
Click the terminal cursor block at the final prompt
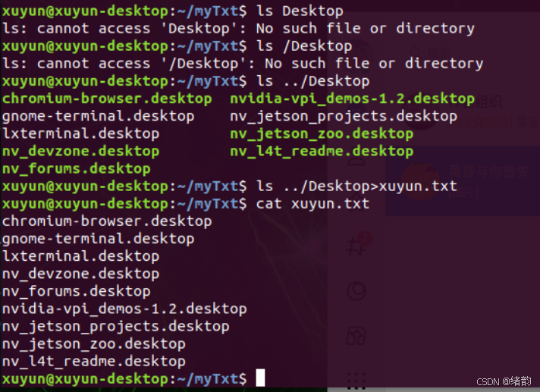click(260, 378)
